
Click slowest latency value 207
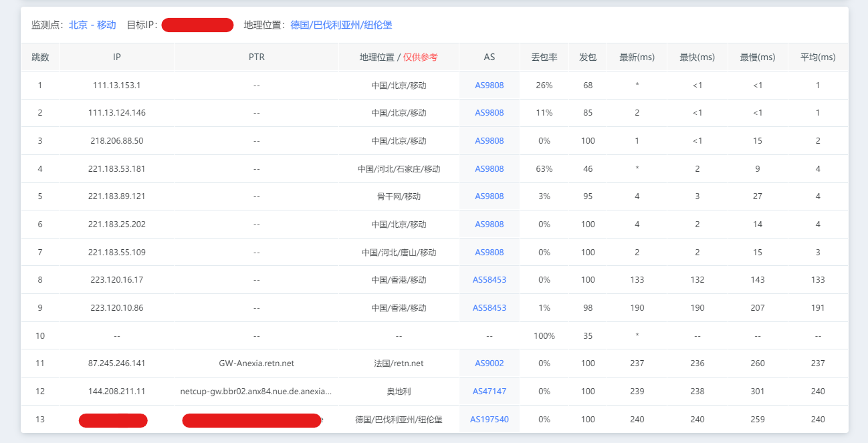(x=758, y=308)
